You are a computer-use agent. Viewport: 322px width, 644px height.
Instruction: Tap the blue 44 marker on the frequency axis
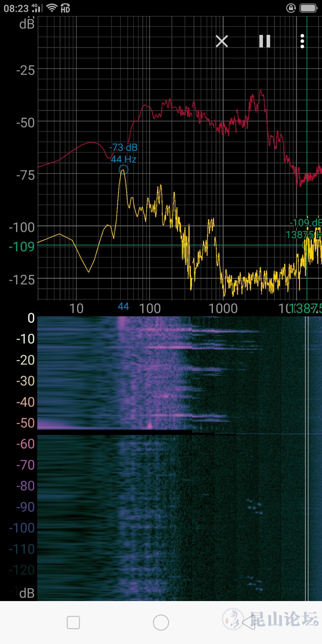[123, 306]
